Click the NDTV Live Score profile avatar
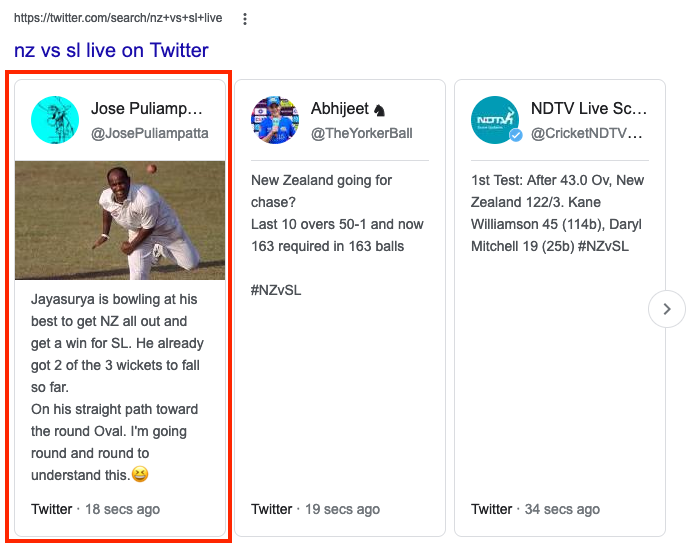Screen dimensions: 691x555 495,120
